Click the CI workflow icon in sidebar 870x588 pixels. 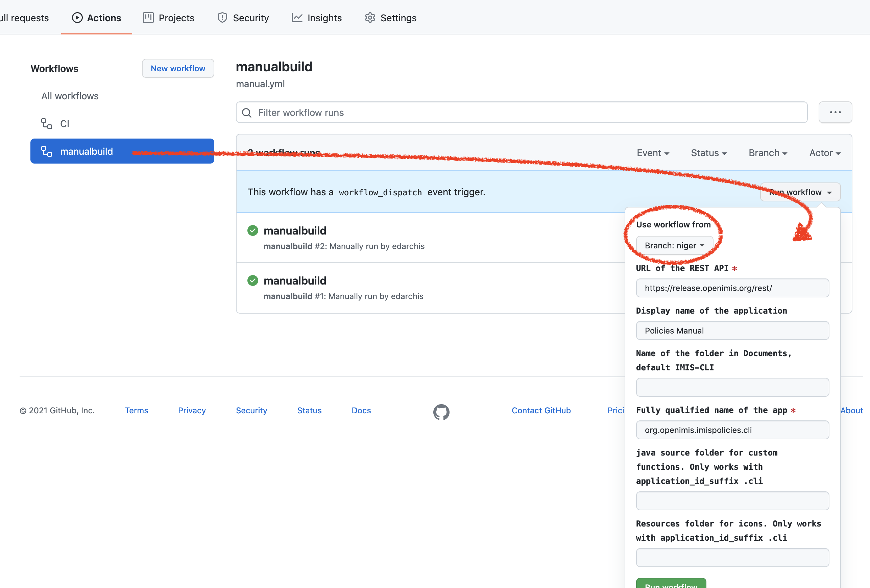click(x=46, y=123)
